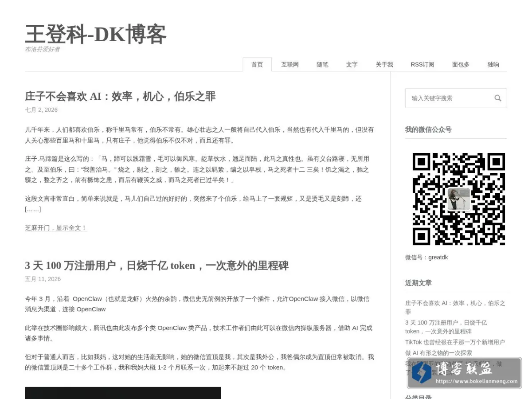This screenshot has width=532, height=399.
Task: Click 芝麻开门，显示全文 read-more link
Action: [56, 227]
